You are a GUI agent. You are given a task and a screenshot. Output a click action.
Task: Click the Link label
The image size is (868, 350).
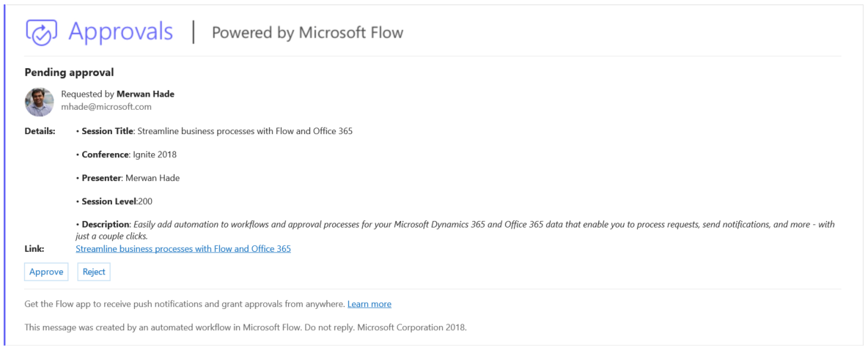point(34,249)
